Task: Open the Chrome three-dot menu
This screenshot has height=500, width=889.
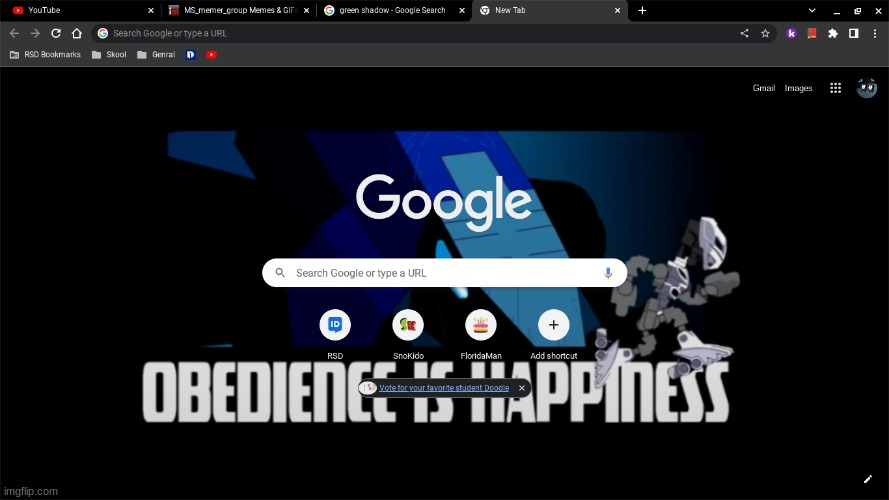Action: [x=875, y=33]
